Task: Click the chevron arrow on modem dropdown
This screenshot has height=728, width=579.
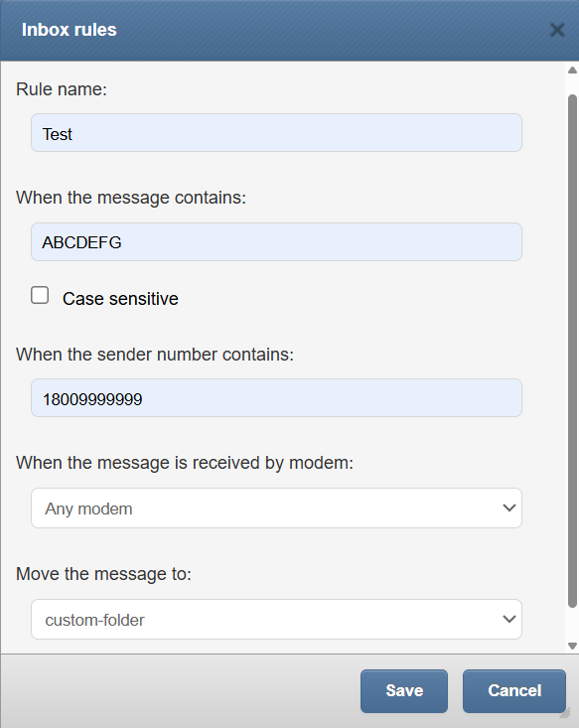Action: tap(508, 508)
